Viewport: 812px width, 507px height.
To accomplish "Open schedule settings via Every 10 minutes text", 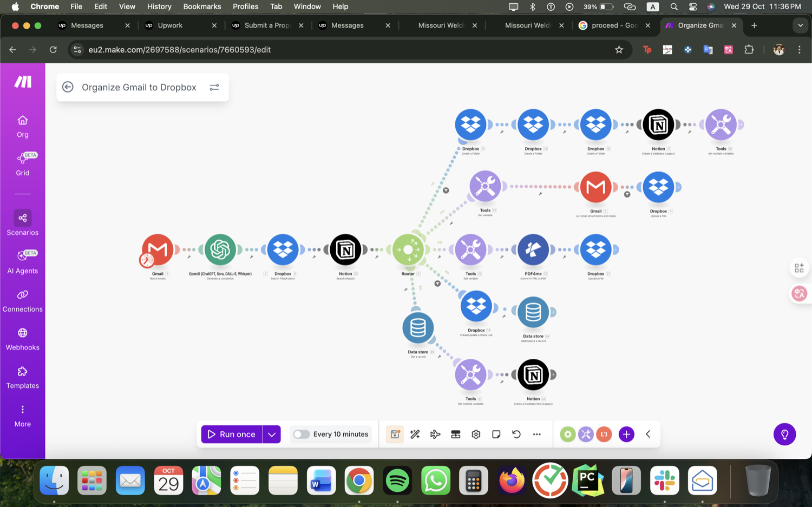I will [x=340, y=434].
